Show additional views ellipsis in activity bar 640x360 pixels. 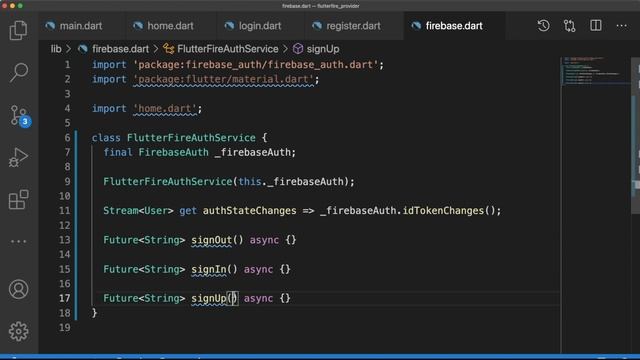(18, 241)
